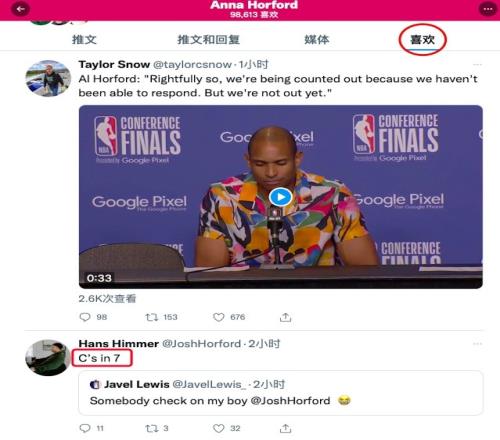Open Hans Himmer tweet overflow menu
Viewport: 500px width, 440px height.
(477, 344)
